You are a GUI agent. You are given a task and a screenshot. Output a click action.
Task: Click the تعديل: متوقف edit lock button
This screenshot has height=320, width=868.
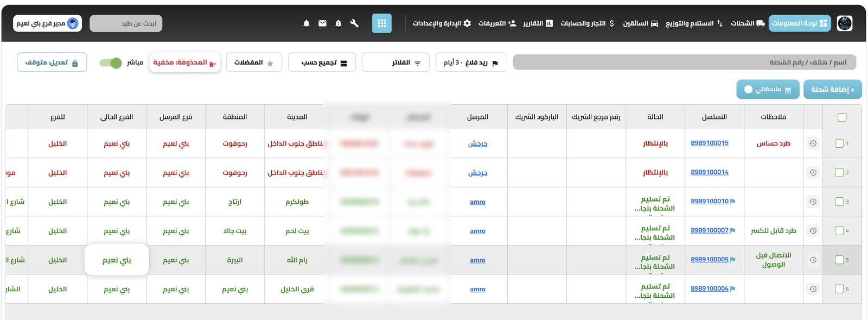tap(52, 62)
